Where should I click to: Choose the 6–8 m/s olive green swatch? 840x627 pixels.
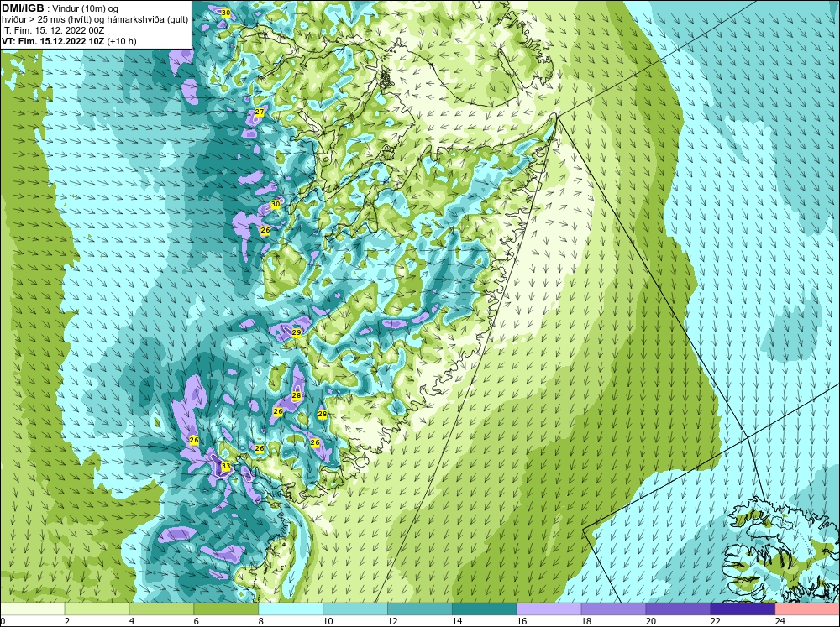point(226,609)
